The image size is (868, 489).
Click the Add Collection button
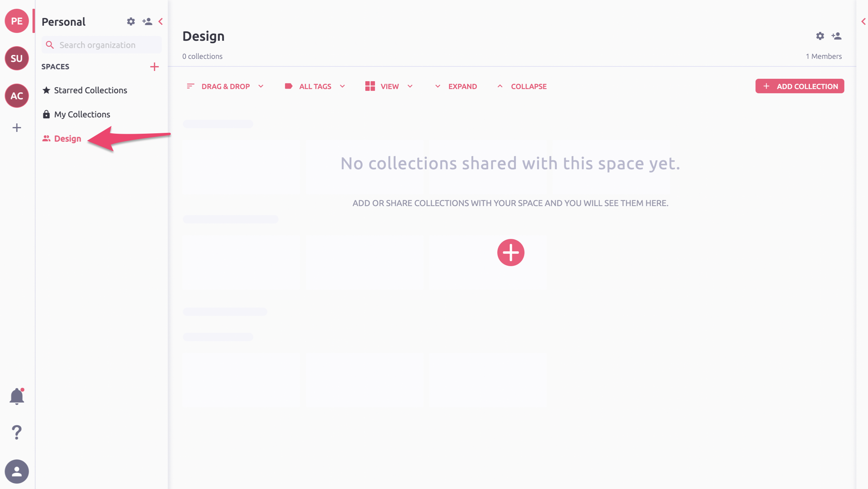coord(799,86)
